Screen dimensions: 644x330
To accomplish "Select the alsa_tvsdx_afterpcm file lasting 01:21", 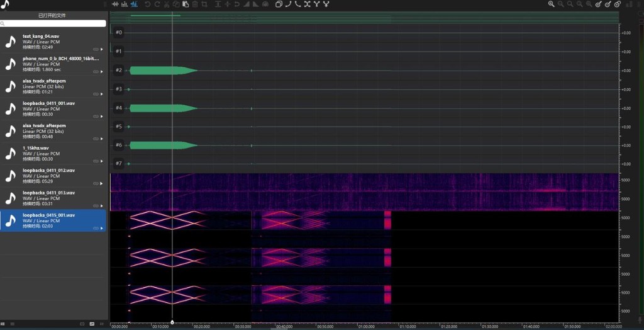I will point(53,86).
